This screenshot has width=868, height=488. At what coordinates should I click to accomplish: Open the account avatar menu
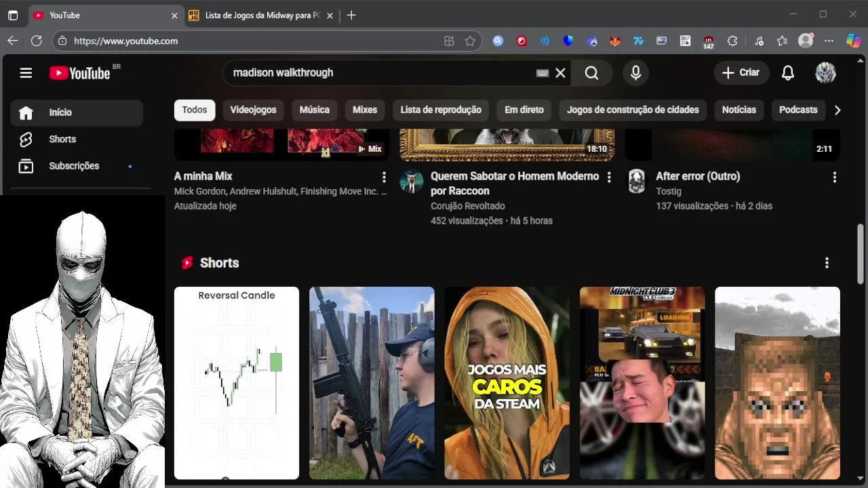(825, 73)
